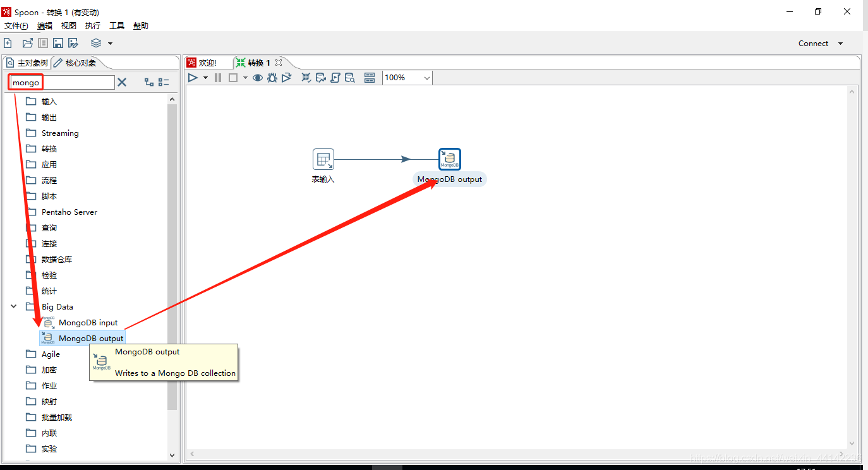The width and height of the screenshot is (868, 470).
Task: Open the 执行 menu
Action: coord(93,26)
